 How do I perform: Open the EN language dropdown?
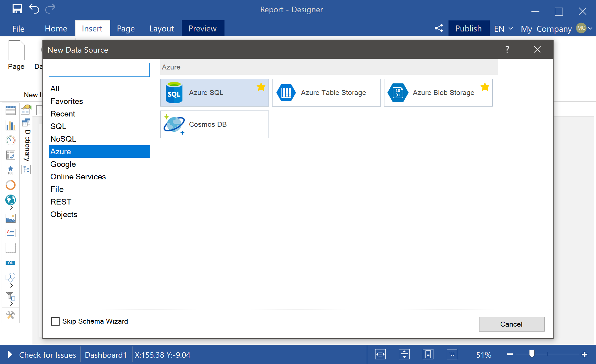pos(503,29)
